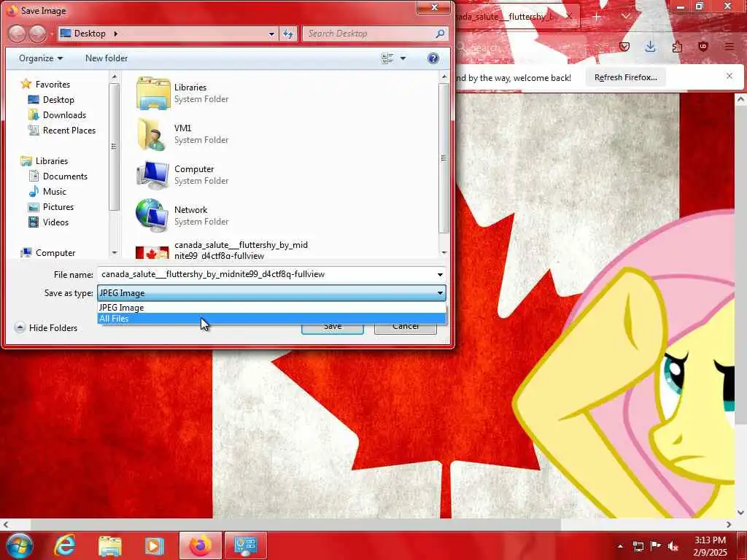Click the muted volume tray icon
The width and height of the screenshot is (747, 560).
pyautogui.click(x=673, y=546)
